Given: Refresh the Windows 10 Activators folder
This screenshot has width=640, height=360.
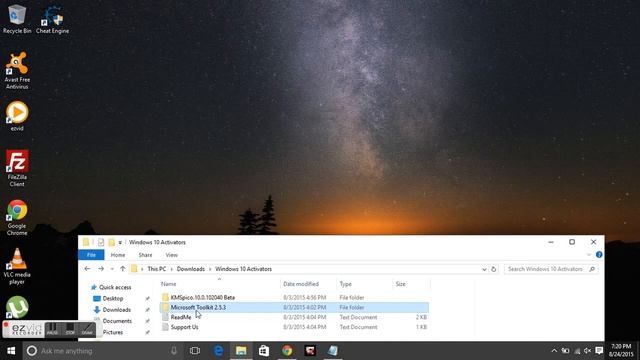Looking at the screenshot, I should pos(493,269).
